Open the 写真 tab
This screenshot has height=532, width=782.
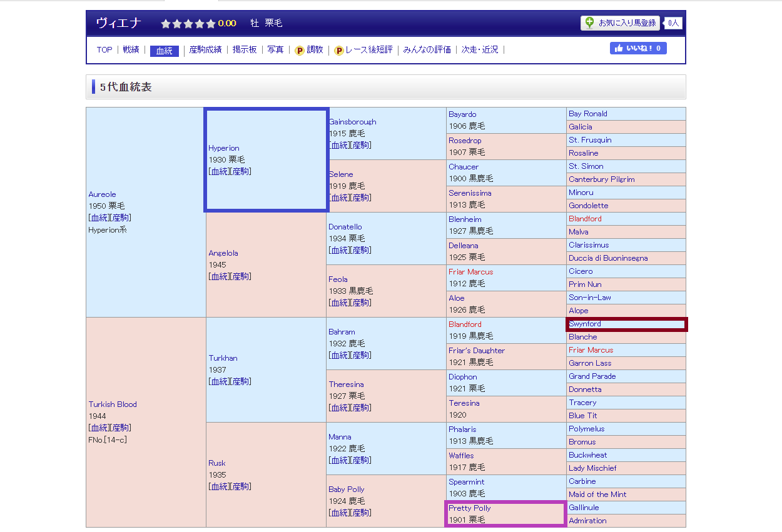(275, 49)
